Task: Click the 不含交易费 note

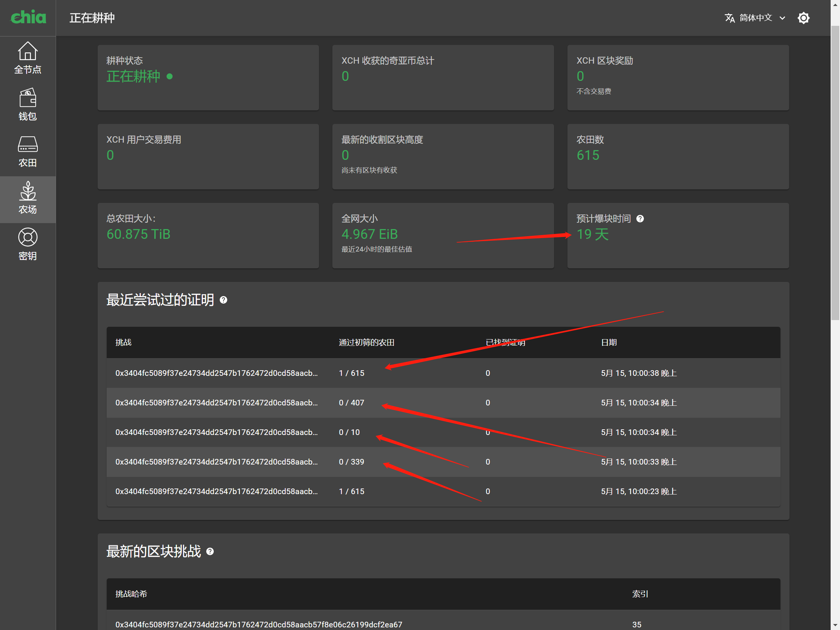Action: [594, 91]
